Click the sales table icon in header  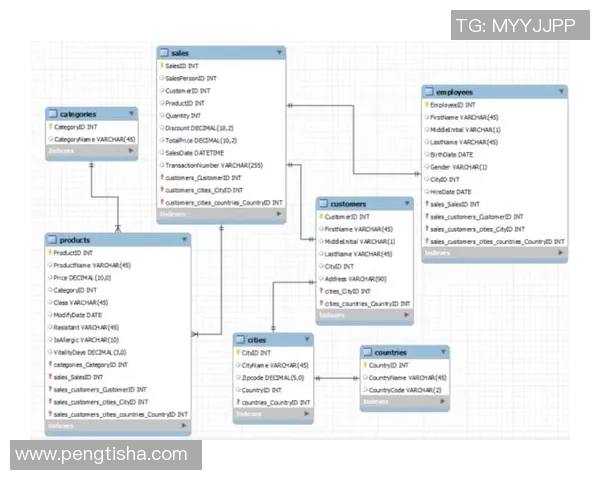[x=165, y=52]
